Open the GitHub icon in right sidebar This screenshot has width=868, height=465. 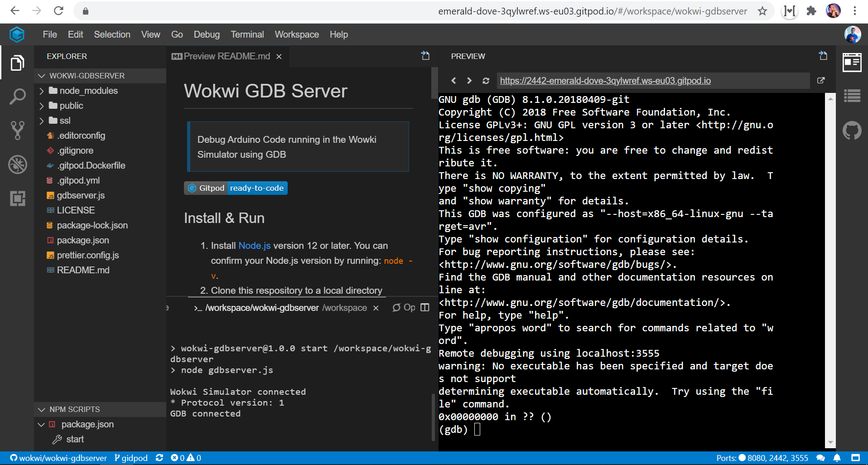pyautogui.click(x=852, y=131)
